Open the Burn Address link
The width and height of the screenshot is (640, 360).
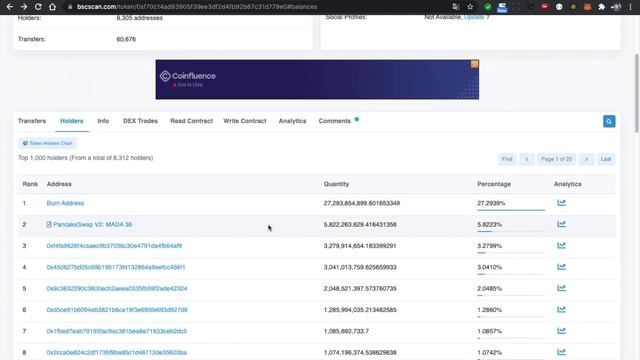[x=65, y=203]
